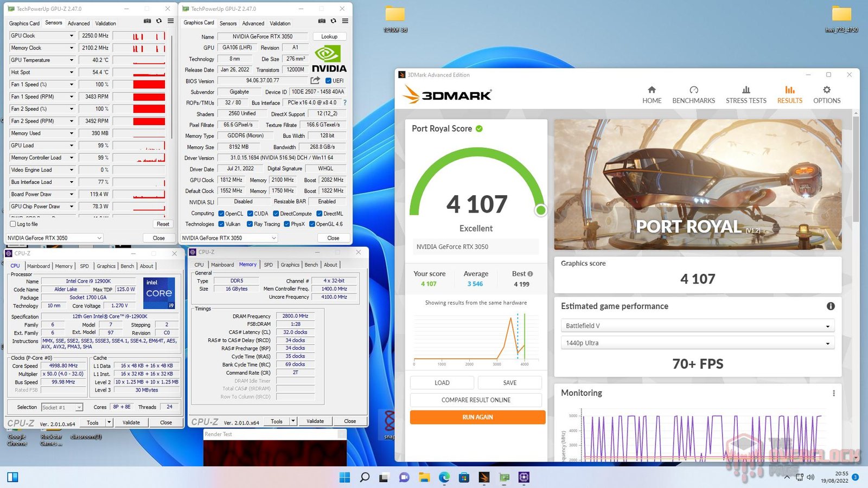Enable the Log to file checkbox
Viewport: 868px width, 488px height.
[x=13, y=224]
